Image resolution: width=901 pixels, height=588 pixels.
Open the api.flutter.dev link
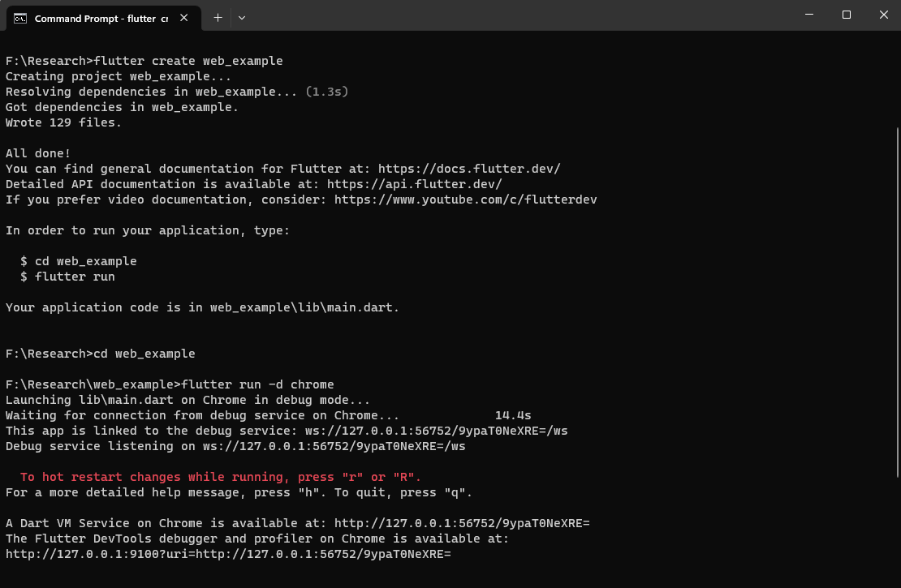(x=414, y=184)
